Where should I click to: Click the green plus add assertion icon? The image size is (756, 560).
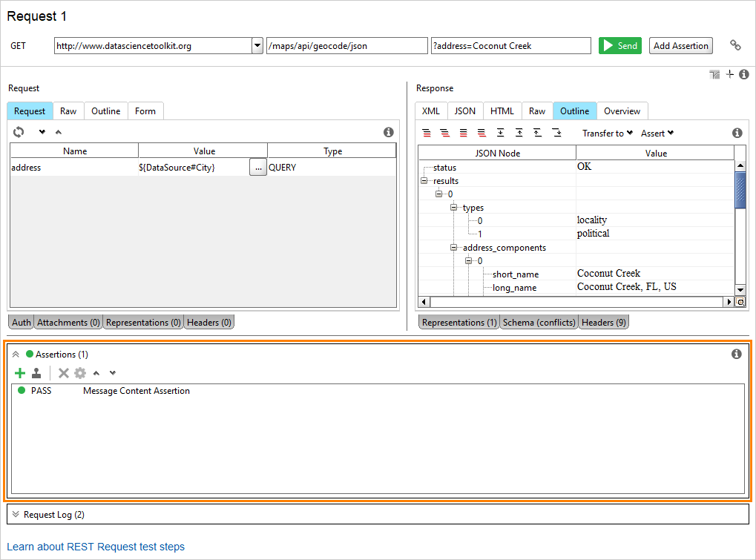pyautogui.click(x=20, y=373)
